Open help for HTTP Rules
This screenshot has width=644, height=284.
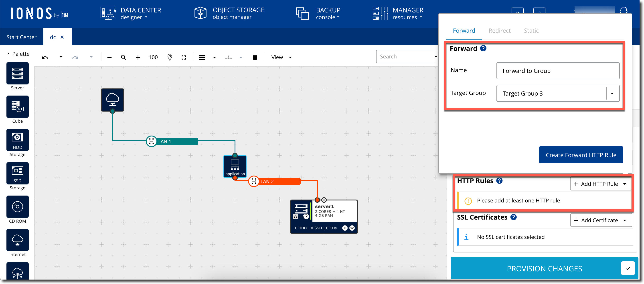499,181
